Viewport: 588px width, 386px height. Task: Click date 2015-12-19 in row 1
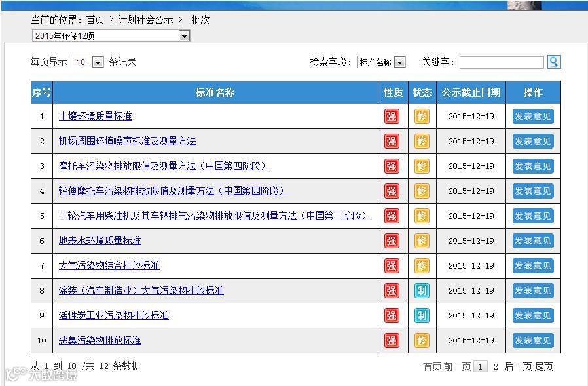coord(471,117)
